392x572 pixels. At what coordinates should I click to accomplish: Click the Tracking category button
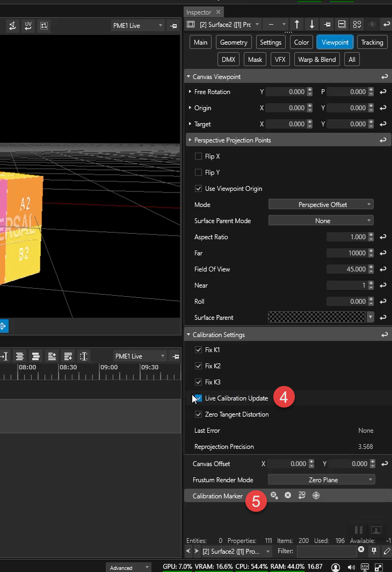pyautogui.click(x=372, y=42)
